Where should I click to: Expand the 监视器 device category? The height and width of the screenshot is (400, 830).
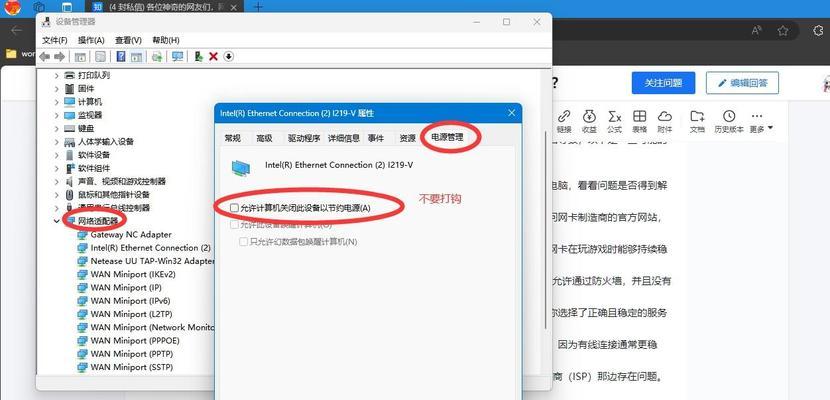coord(55,115)
